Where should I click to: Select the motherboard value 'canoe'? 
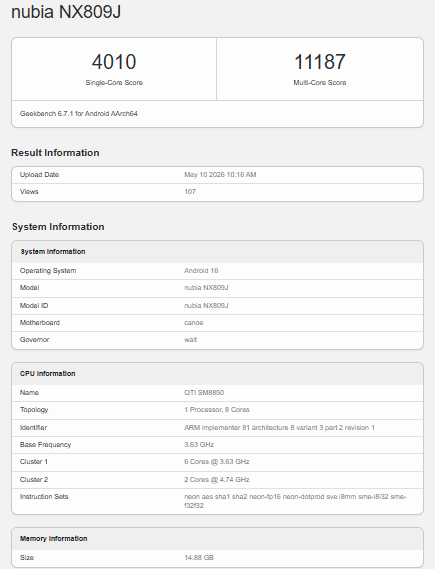[194, 323]
